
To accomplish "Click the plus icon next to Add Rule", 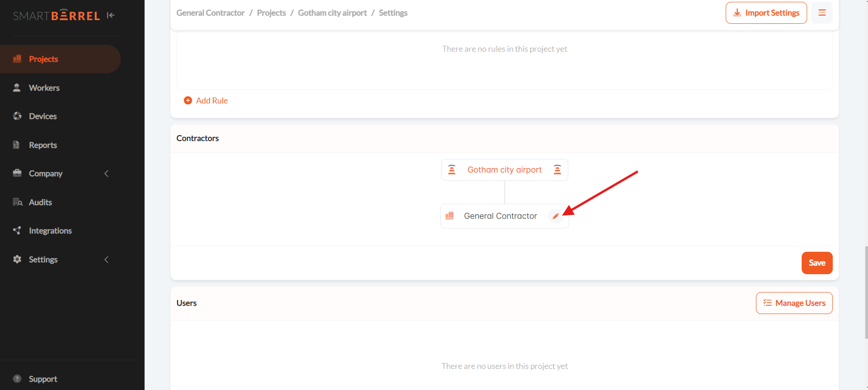I will (x=188, y=101).
